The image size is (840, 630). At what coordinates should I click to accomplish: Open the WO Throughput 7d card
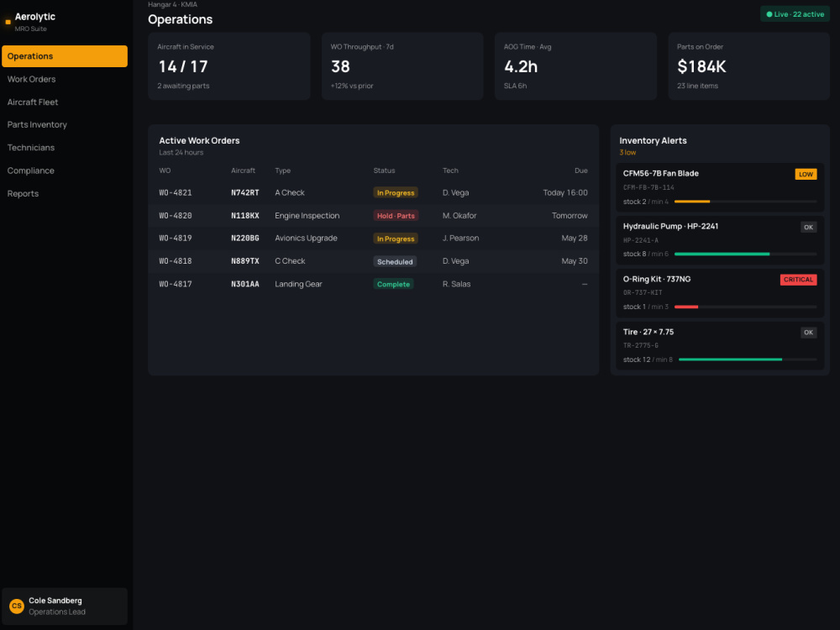(x=402, y=66)
